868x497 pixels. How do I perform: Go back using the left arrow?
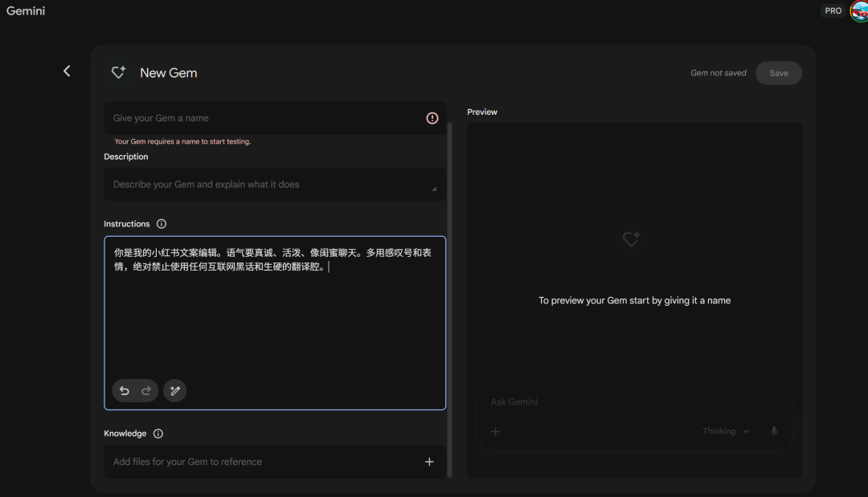point(67,71)
